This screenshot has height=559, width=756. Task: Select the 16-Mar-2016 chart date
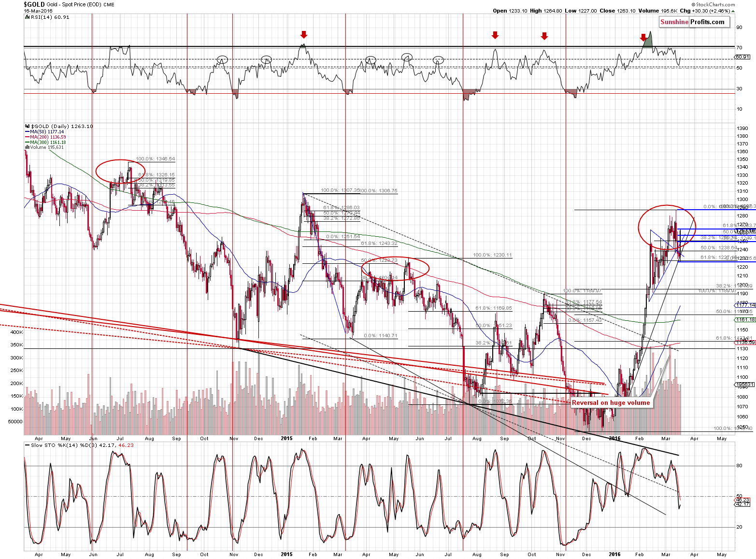coord(39,11)
